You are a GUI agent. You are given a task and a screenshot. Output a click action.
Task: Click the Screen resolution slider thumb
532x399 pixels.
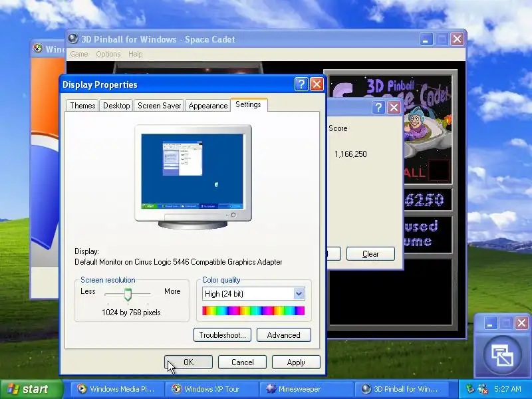pos(128,295)
